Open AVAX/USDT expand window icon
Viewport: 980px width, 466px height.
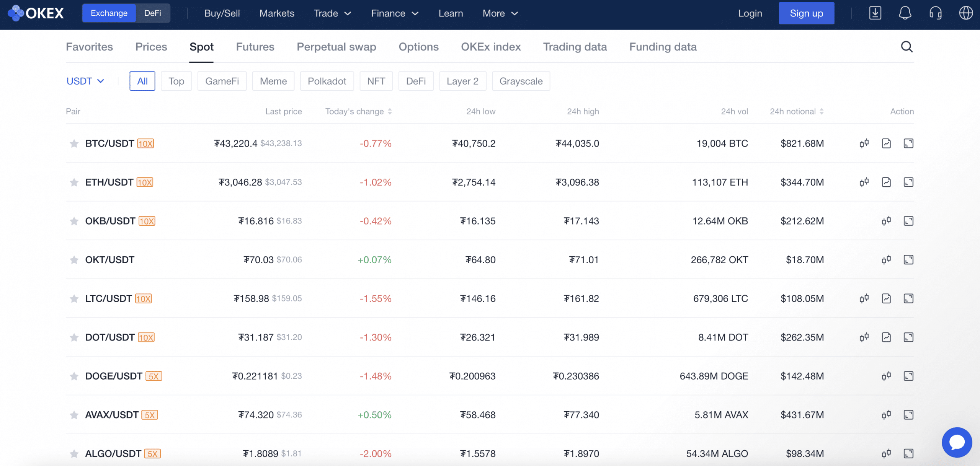coord(908,415)
